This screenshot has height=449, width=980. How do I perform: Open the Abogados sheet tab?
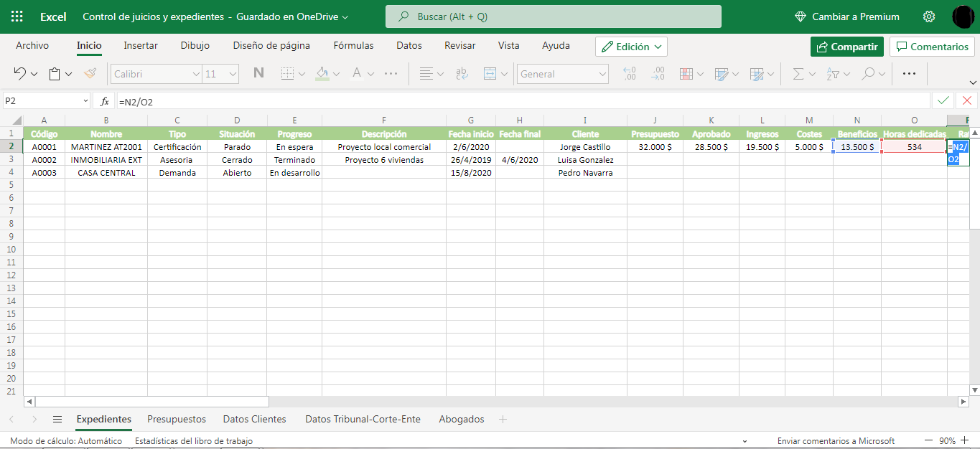click(x=462, y=419)
